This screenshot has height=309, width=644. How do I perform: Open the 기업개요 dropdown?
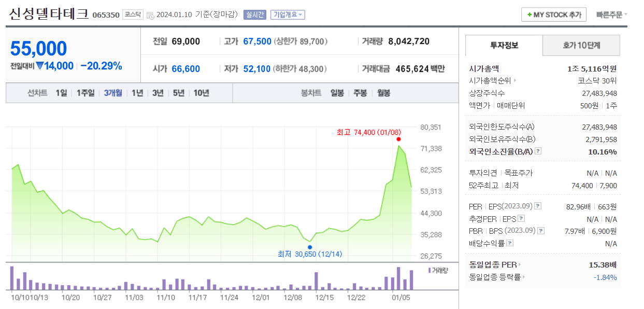288,15
